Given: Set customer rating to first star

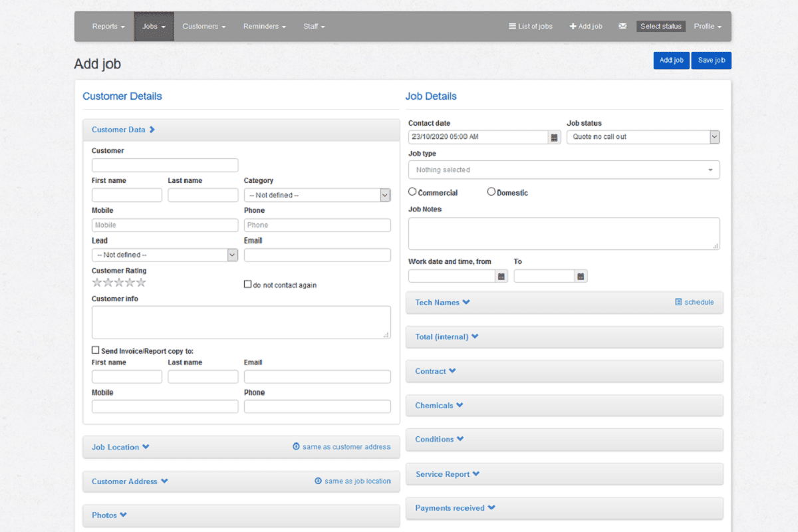Looking at the screenshot, I should [x=97, y=283].
